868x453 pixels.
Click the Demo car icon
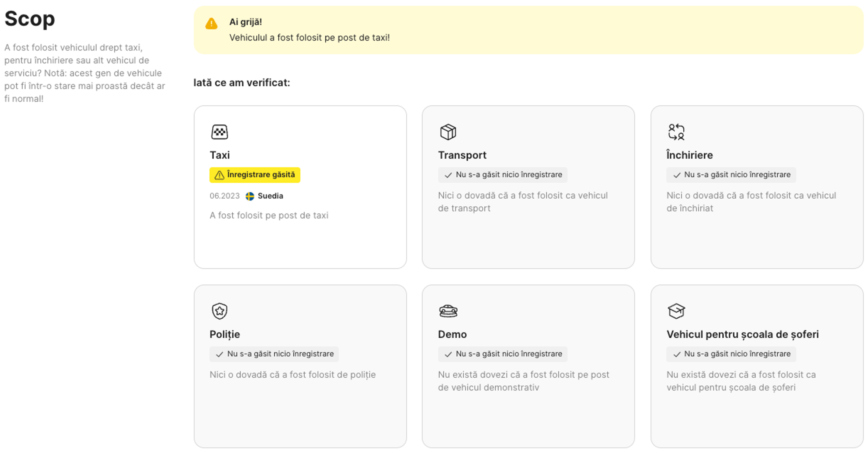click(448, 311)
